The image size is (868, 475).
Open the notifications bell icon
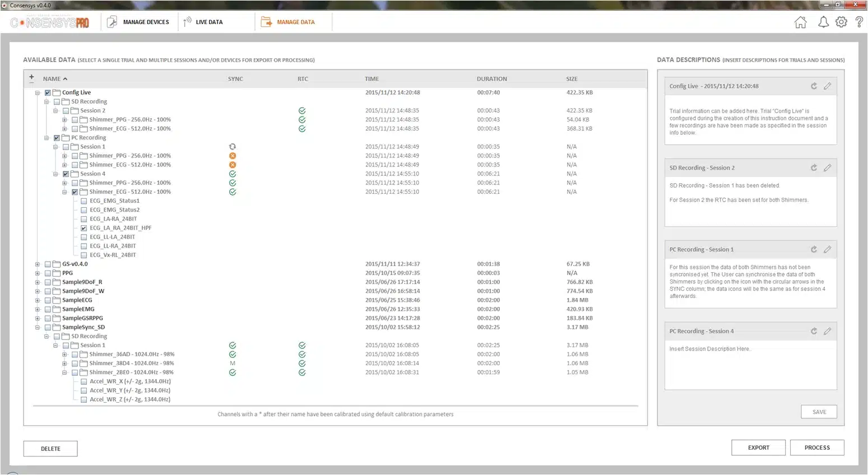coord(823,22)
